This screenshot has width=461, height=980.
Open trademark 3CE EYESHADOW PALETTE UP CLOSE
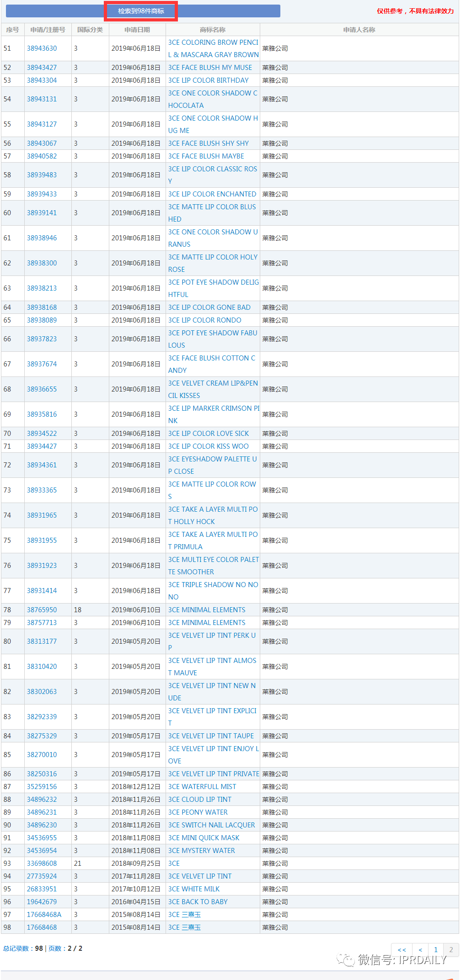[x=213, y=465]
